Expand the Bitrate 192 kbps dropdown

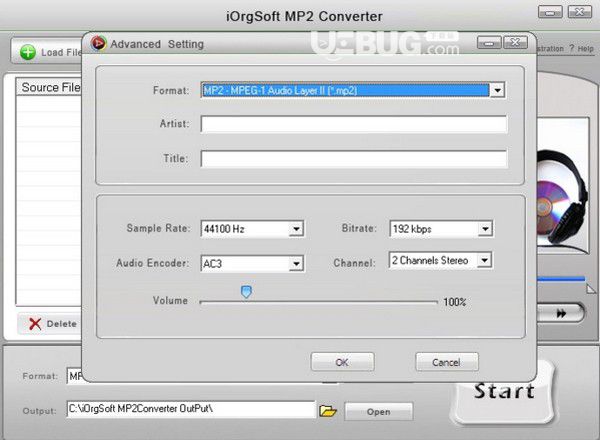(x=485, y=228)
